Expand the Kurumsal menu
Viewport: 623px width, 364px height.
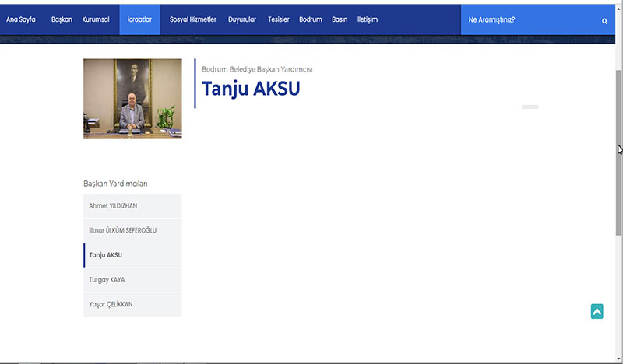point(96,19)
